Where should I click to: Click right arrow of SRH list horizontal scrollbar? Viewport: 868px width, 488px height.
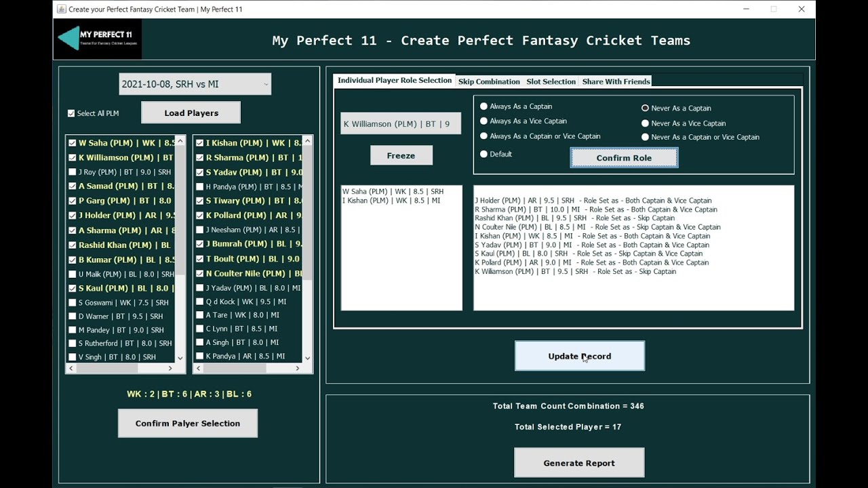170,368
